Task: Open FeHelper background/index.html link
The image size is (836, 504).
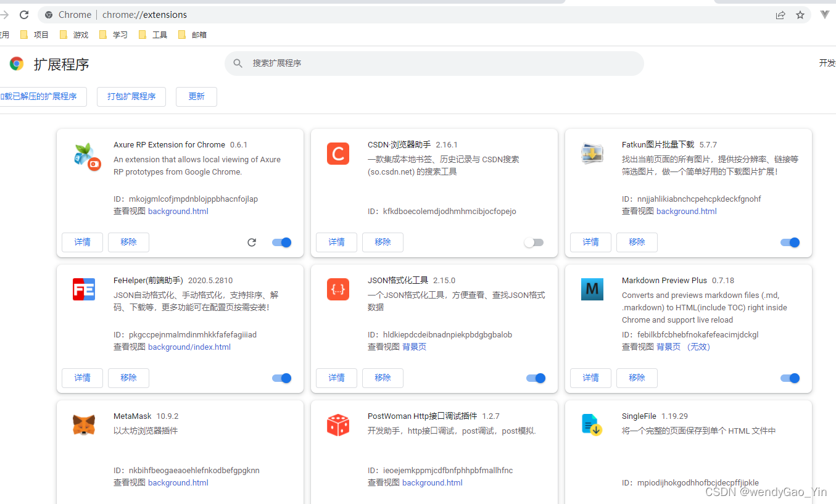Action: [189, 347]
